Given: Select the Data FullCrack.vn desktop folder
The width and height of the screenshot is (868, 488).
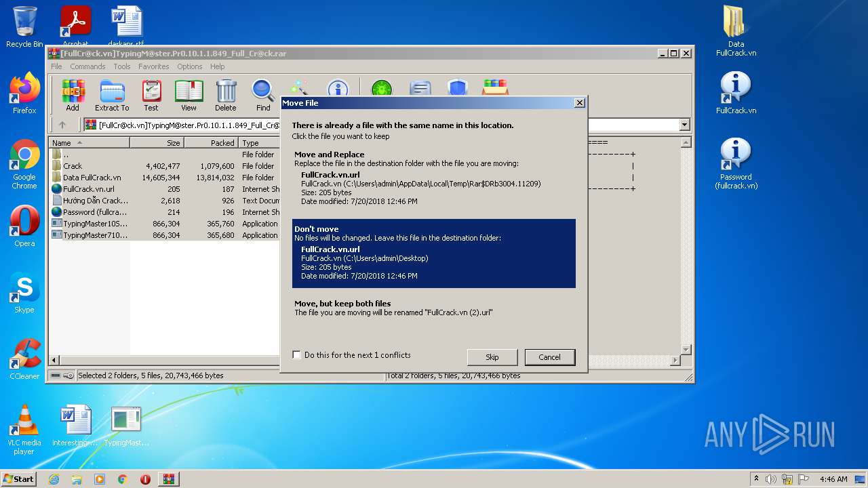Looking at the screenshot, I should tap(736, 31).
